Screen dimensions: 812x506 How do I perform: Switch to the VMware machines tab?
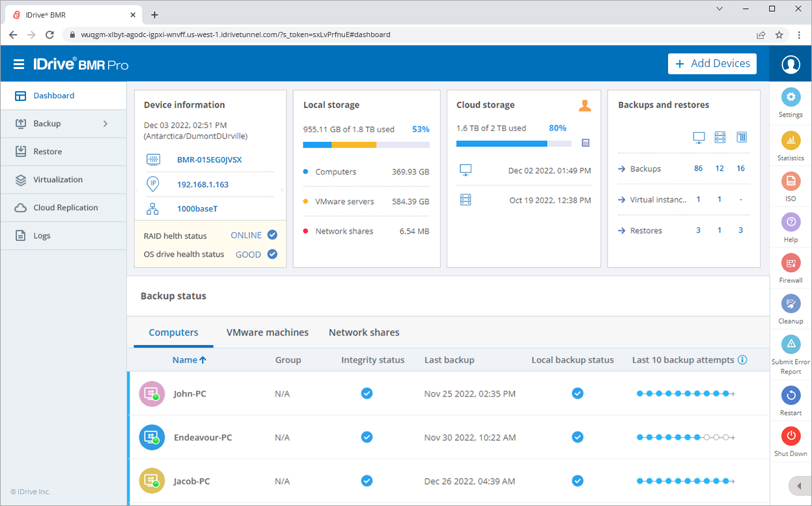pos(268,332)
